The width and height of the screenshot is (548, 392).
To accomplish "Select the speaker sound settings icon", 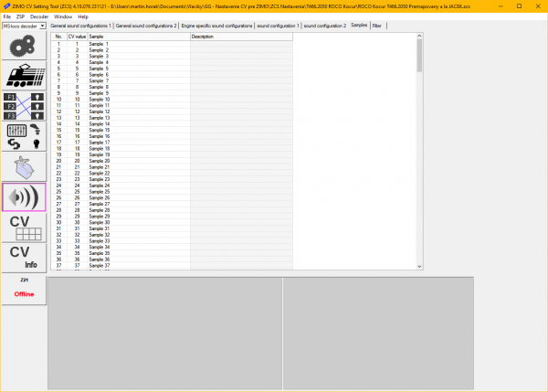I will (x=24, y=196).
